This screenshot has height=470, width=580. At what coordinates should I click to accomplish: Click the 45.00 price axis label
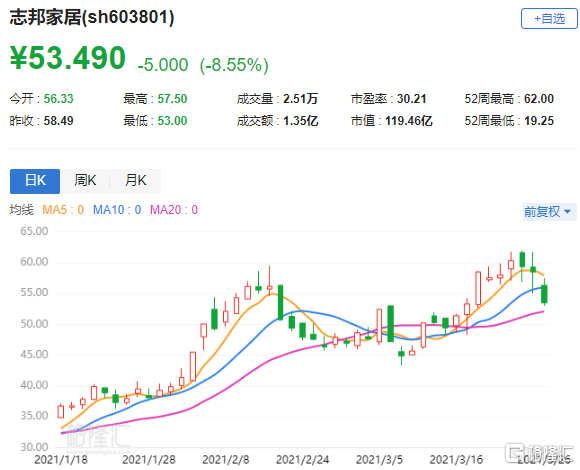coord(34,355)
